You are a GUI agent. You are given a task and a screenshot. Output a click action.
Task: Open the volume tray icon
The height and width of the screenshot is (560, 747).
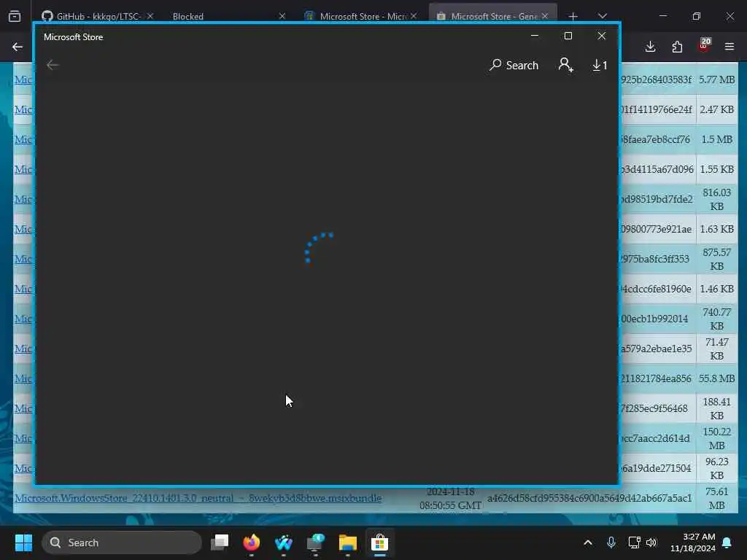(x=651, y=542)
